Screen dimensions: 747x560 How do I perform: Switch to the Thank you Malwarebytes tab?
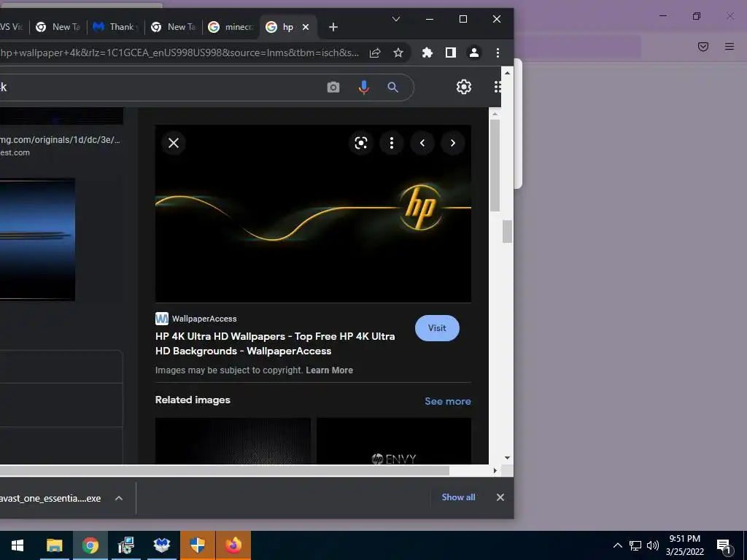116,27
